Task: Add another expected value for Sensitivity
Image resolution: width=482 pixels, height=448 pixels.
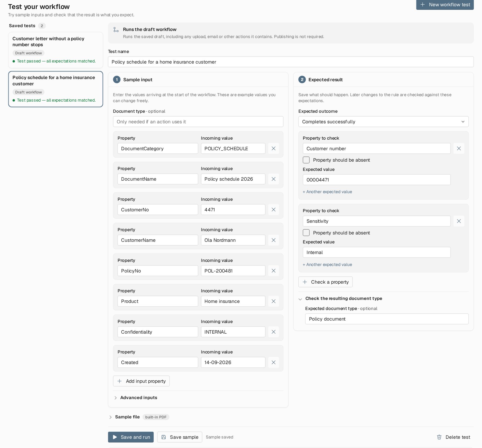Action: pyautogui.click(x=327, y=265)
